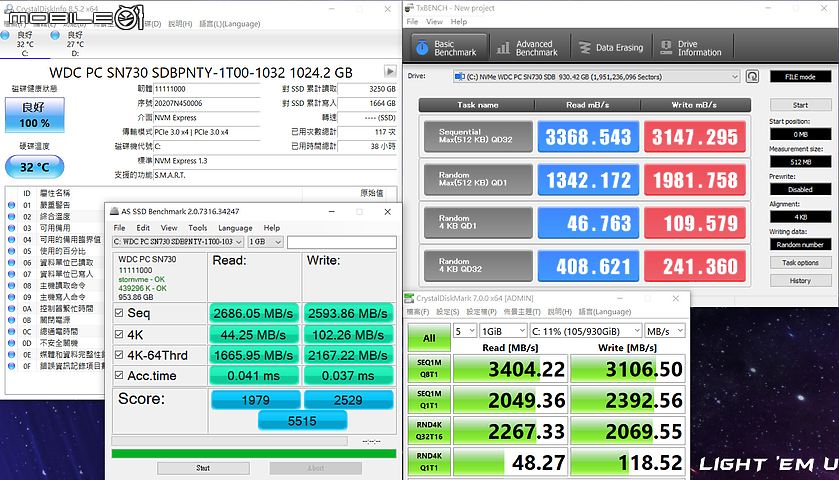Open the Edit menu in AS SSD Benchmark
Image resolution: width=839 pixels, height=480 pixels.
[x=143, y=227]
